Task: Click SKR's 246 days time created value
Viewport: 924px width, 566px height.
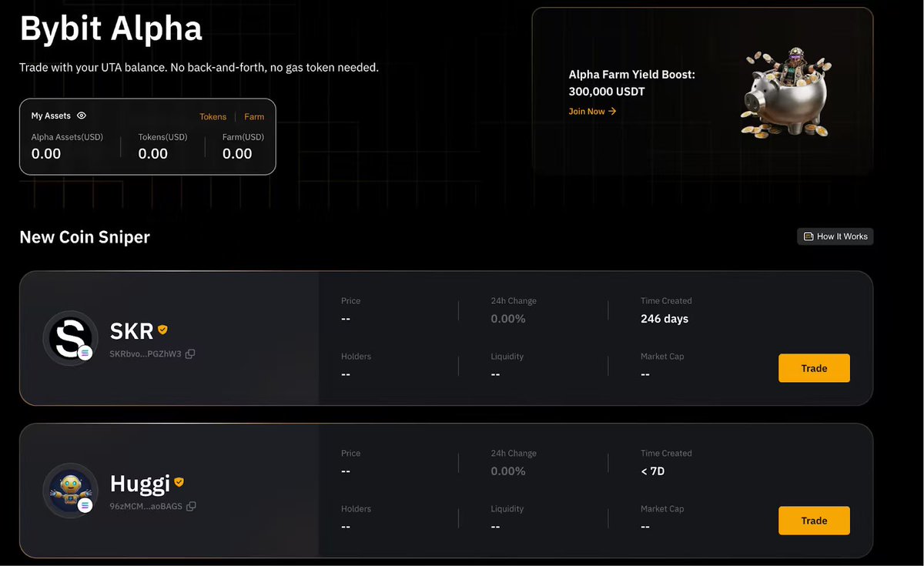Action: coord(665,319)
